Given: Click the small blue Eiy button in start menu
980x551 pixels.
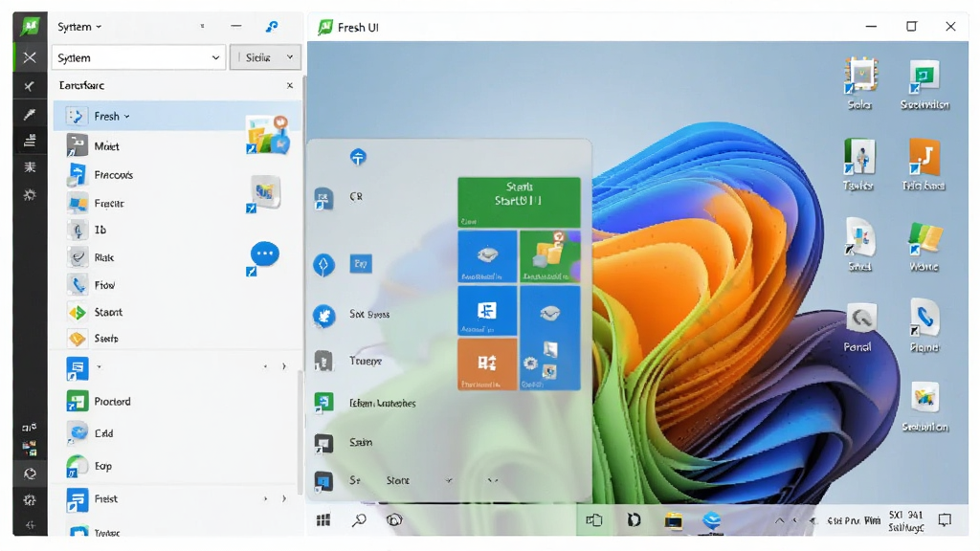Looking at the screenshot, I should pyautogui.click(x=361, y=264).
